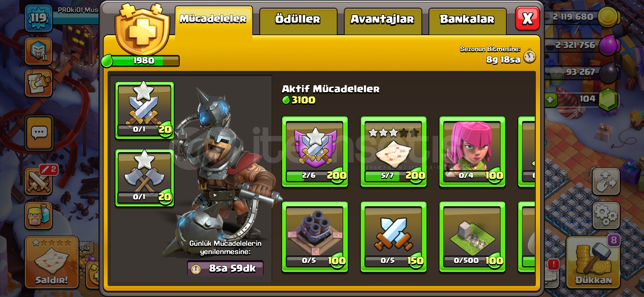Click the green plus to buy gems
Image resolution: width=644 pixels, height=297 pixels.
click(x=550, y=100)
